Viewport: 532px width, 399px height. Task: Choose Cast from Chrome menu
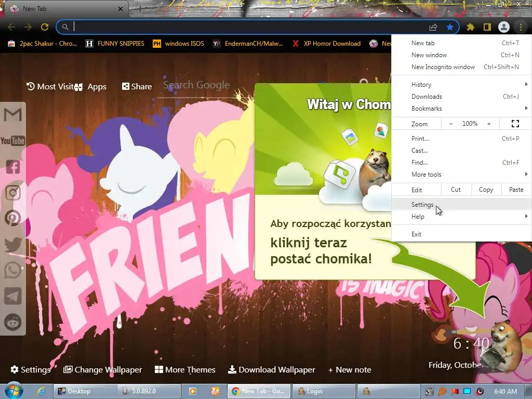[x=461, y=150]
